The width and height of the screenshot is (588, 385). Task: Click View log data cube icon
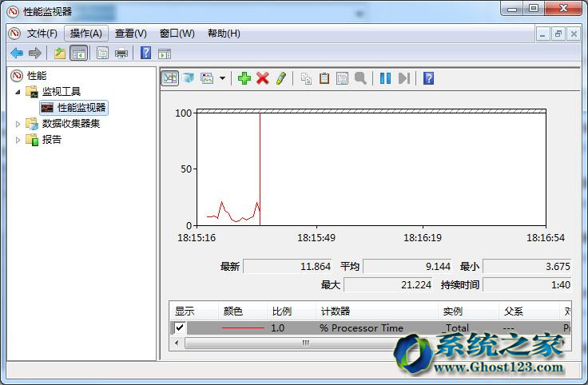click(189, 78)
